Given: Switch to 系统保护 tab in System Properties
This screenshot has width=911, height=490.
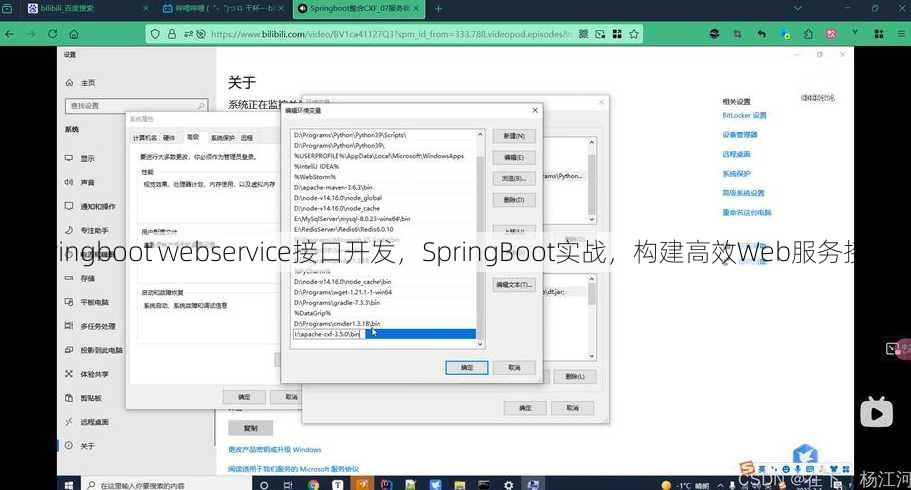Looking at the screenshot, I should (x=223, y=138).
